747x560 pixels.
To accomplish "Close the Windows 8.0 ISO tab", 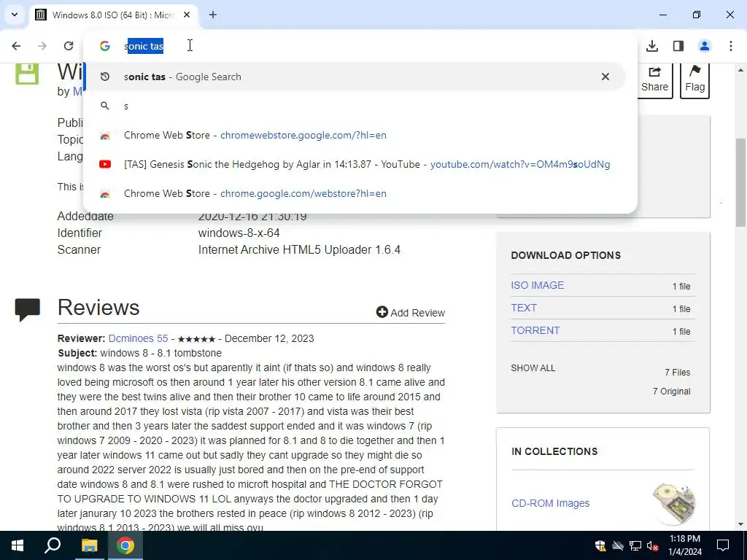I will coord(187,15).
